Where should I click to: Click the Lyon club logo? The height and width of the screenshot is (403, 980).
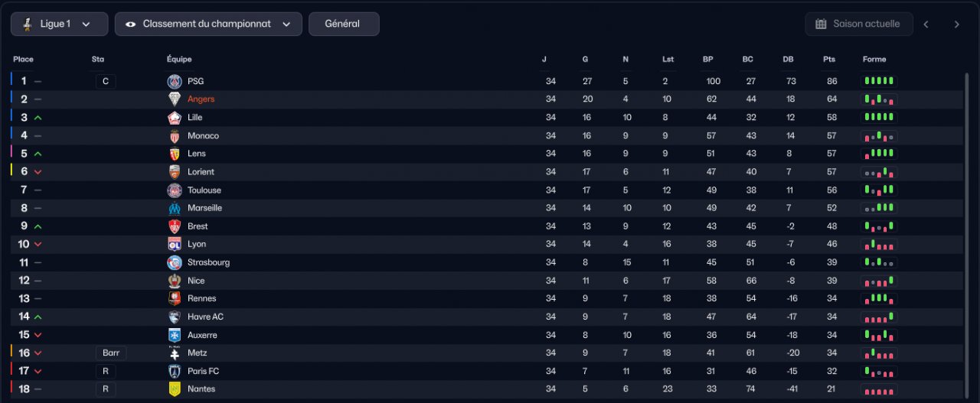coord(175,244)
